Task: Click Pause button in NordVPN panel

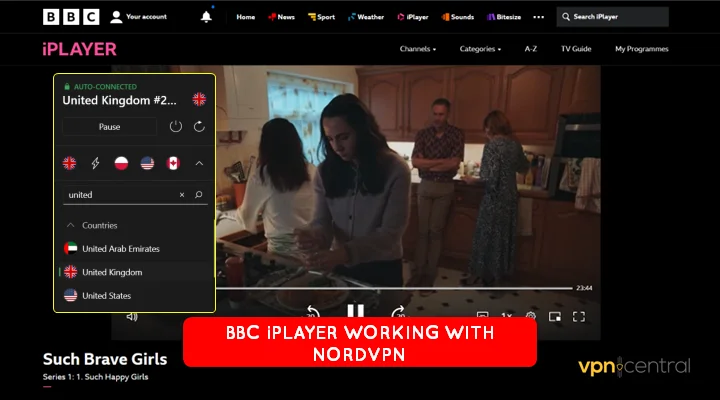Action: coord(109,127)
